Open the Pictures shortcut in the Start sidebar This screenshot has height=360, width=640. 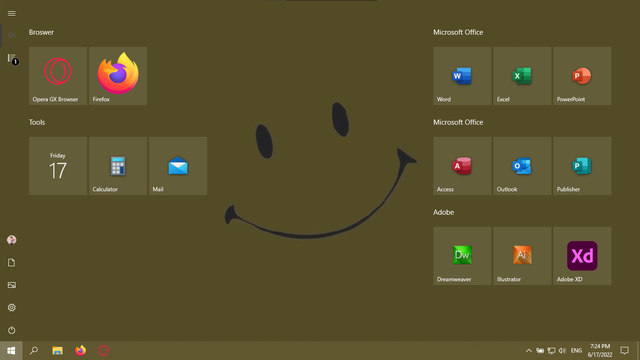click(x=11, y=285)
